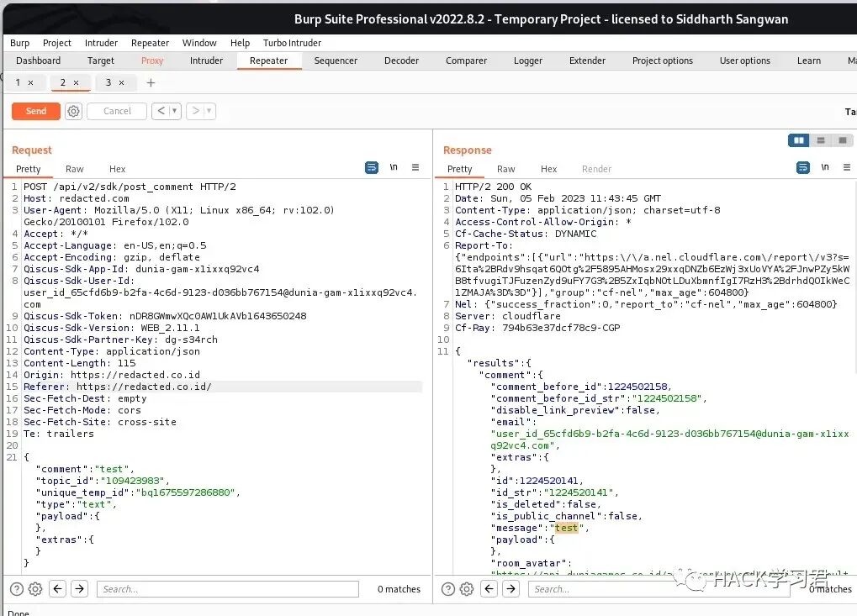Open search settings gear in Request panel

click(35, 589)
